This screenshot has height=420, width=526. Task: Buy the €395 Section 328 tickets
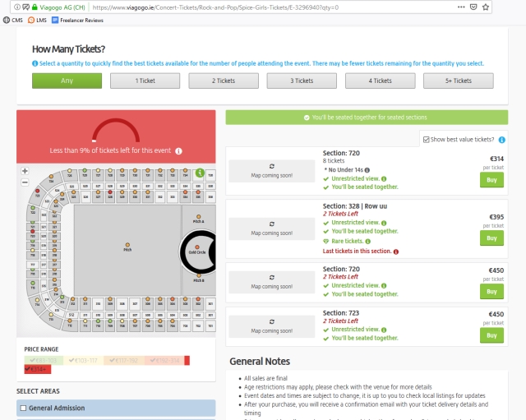tap(491, 238)
